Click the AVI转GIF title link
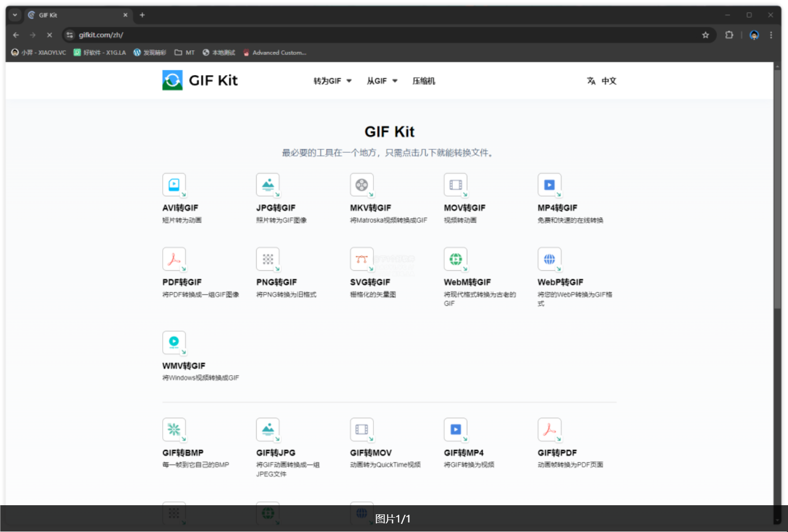788x532 pixels. [180, 208]
